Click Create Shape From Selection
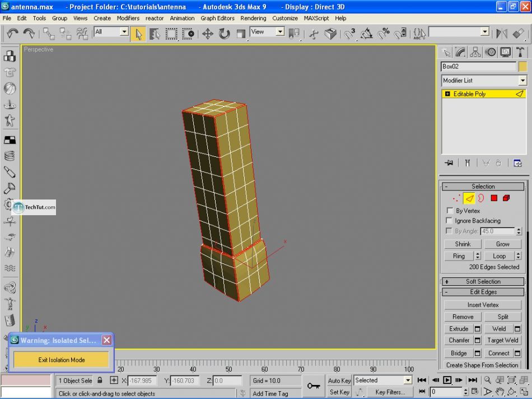Image resolution: width=532 pixels, height=399 pixels. pyautogui.click(x=482, y=365)
